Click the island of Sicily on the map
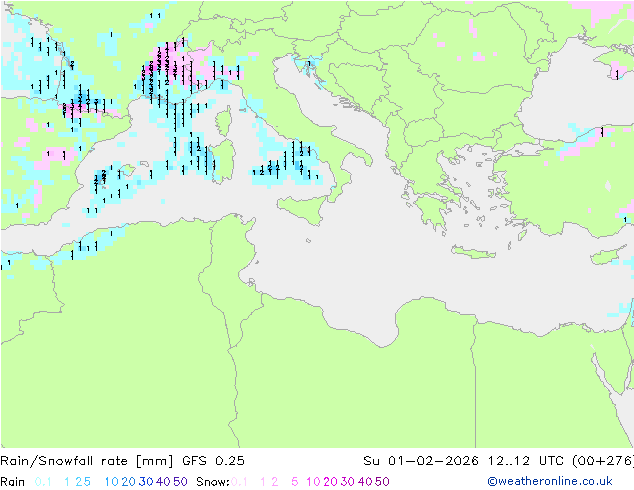The image size is (634, 490). pyautogui.click(x=302, y=209)
